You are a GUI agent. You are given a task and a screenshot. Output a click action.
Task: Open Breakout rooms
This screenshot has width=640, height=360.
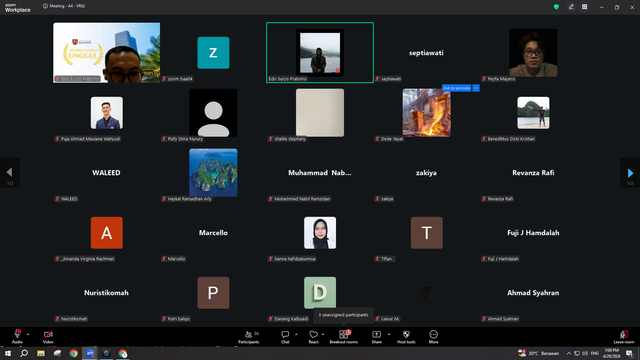344,337
